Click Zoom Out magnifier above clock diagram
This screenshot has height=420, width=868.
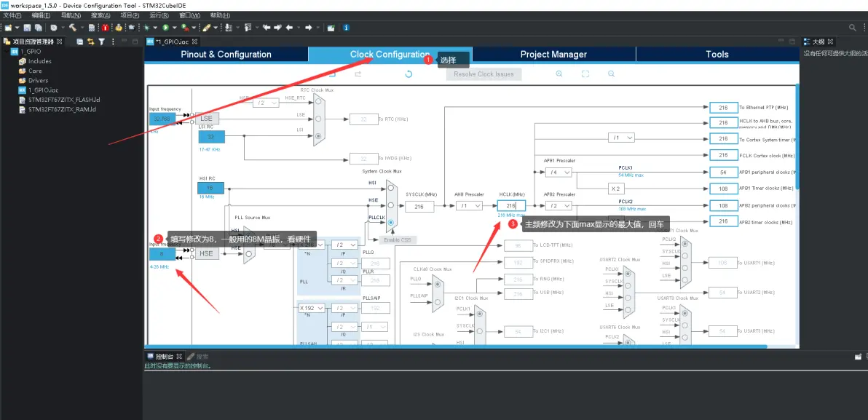611,74
